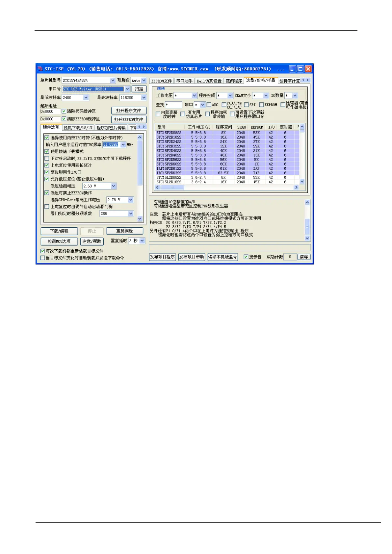Open the 串口号 STC USB Writer dropdown
Screen dimensions: 392x554
click(127, 89)
